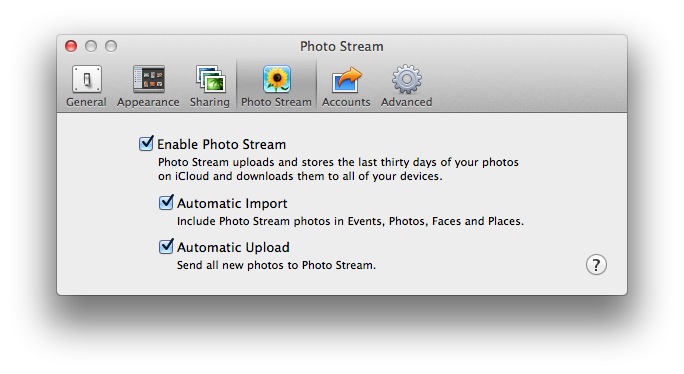684x374 pixels.
Task: Click the greyed-out minimize window button
Action: [x=91, y=46]
